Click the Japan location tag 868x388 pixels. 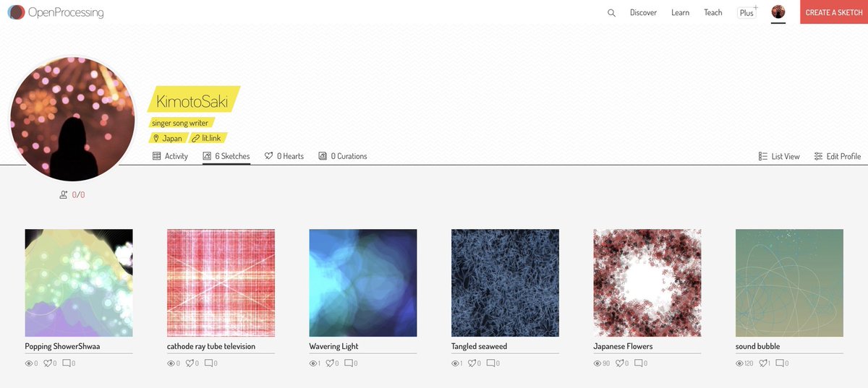click(x=168, y=138)
